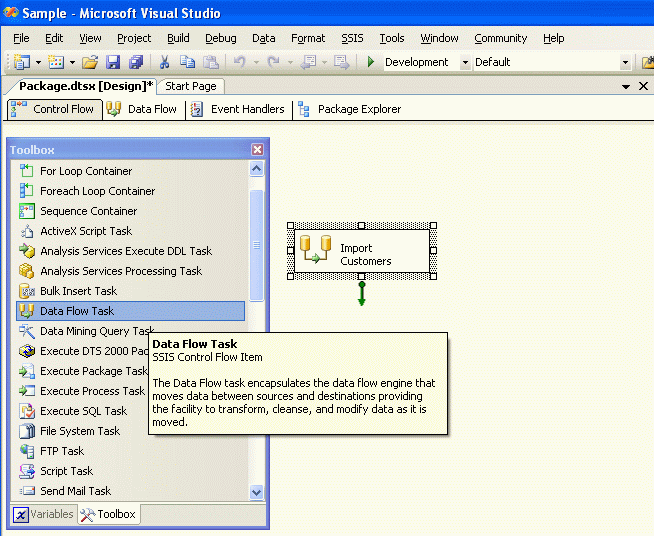Image resolution: width=654 pixels, height=536 pixels.
Task: Click the Copy toolbar icon
Action: coord(187,62)
